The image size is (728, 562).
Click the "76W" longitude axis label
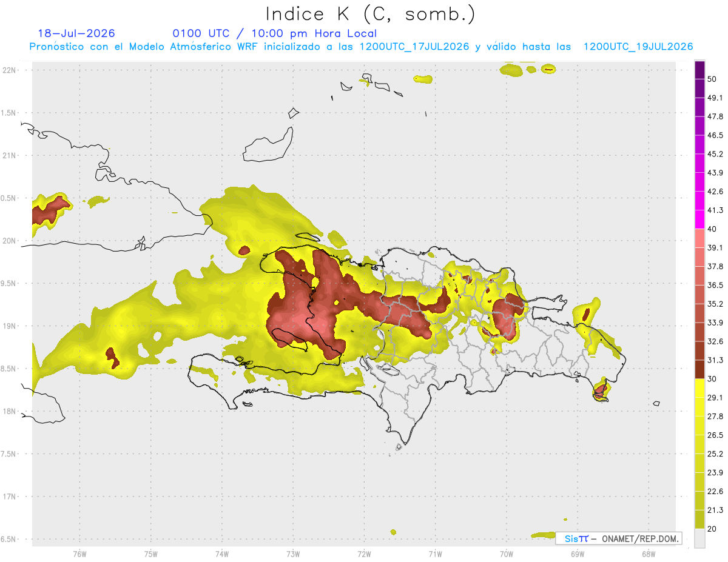[79, 554]
